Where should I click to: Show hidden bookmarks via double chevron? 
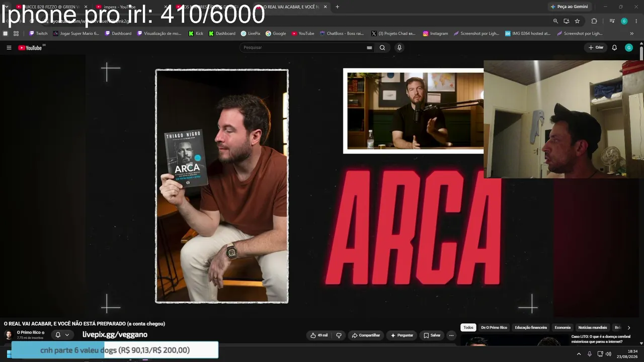(x=632, y=34)
